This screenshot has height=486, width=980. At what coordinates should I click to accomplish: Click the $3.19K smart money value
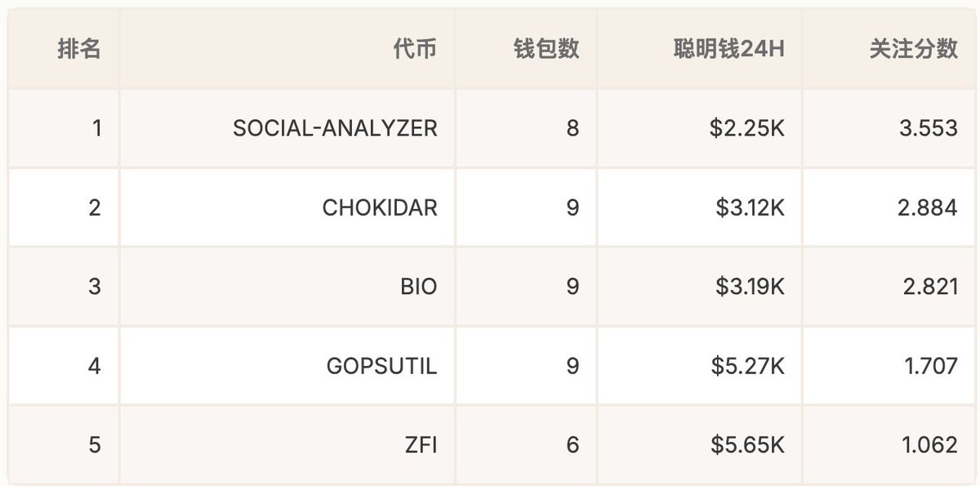[x=750, y=287]
